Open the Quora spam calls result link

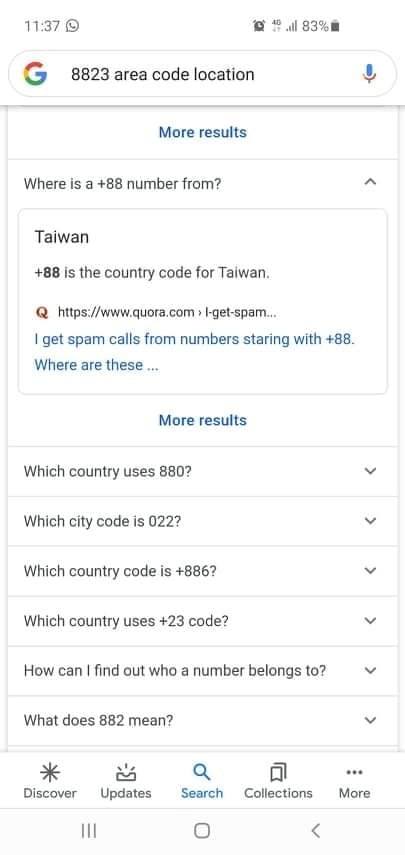(x=195, y=352)
